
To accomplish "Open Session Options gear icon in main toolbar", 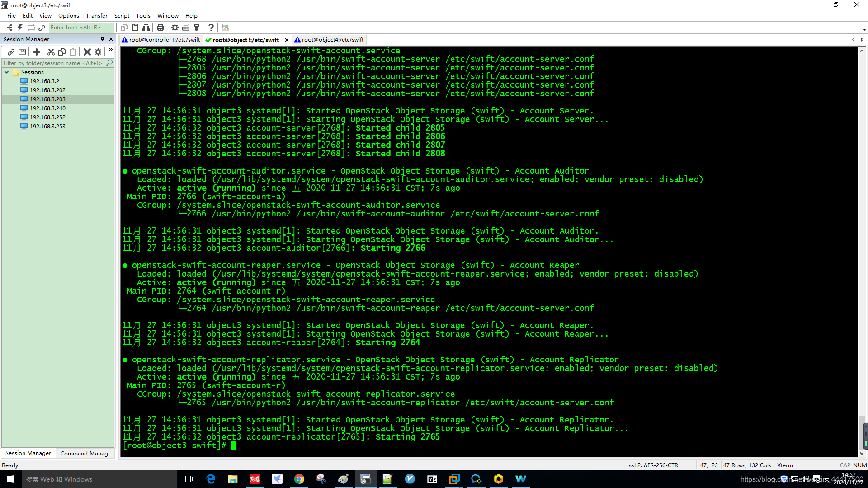I will [x=175, y=28].
